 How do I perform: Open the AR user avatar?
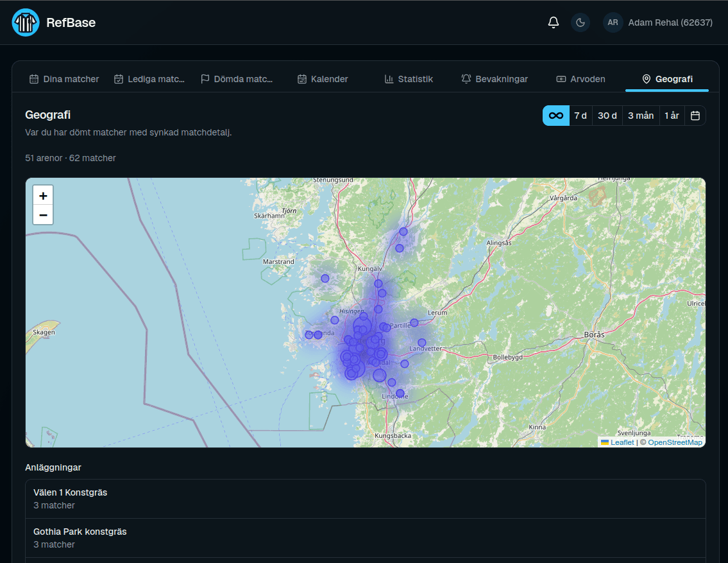point(613,22)
